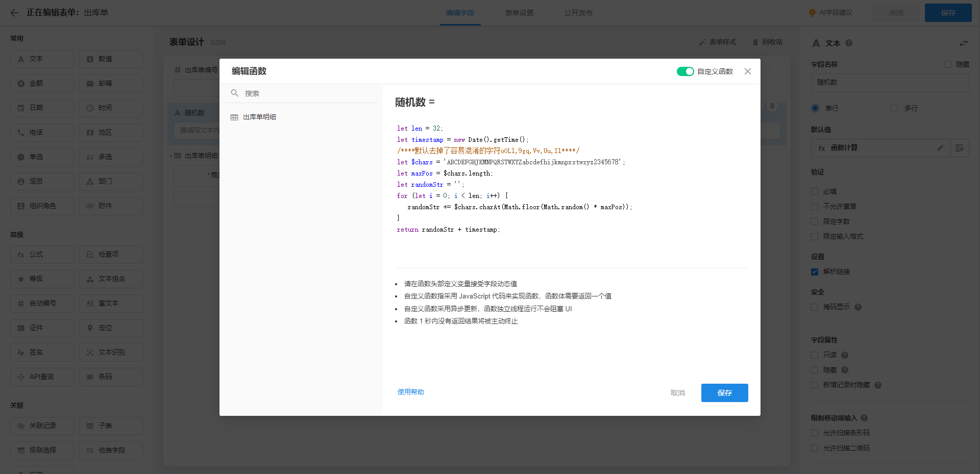Click help icon next to 掩码显示
The height and width of the screenshot is (474, 980).
coord(858,307)
